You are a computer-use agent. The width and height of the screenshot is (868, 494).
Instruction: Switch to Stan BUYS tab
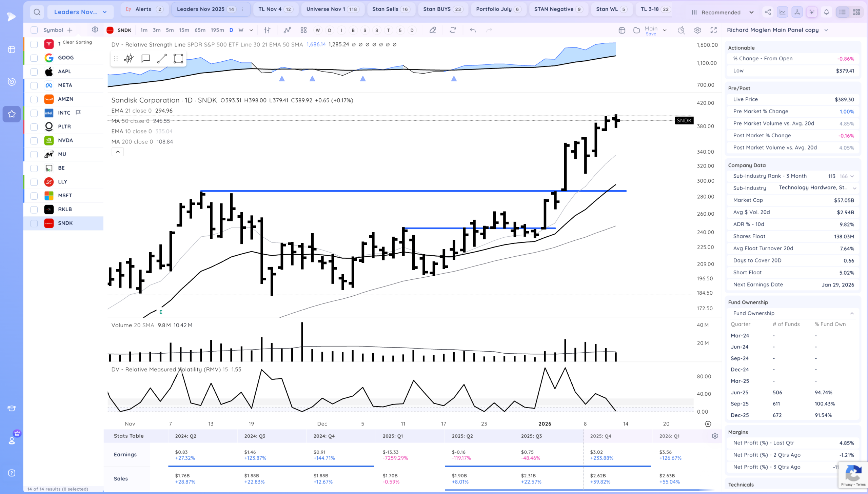click(442, 9)
